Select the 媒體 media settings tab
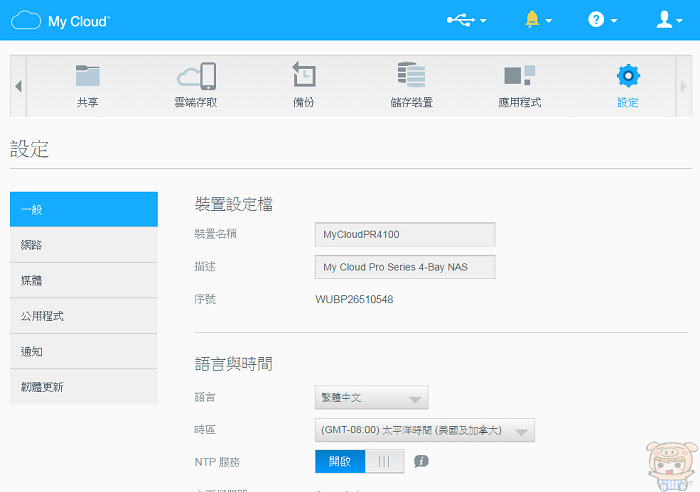 coord(84,280)
